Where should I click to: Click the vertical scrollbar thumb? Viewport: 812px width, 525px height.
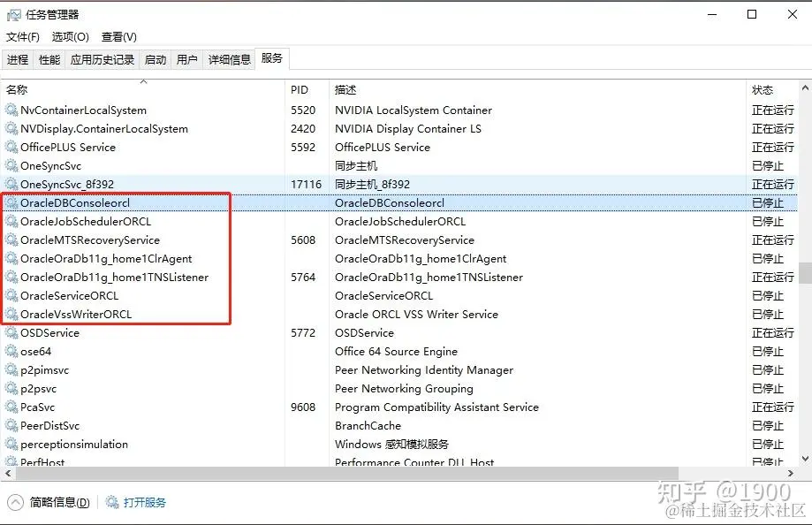[805, 273]
